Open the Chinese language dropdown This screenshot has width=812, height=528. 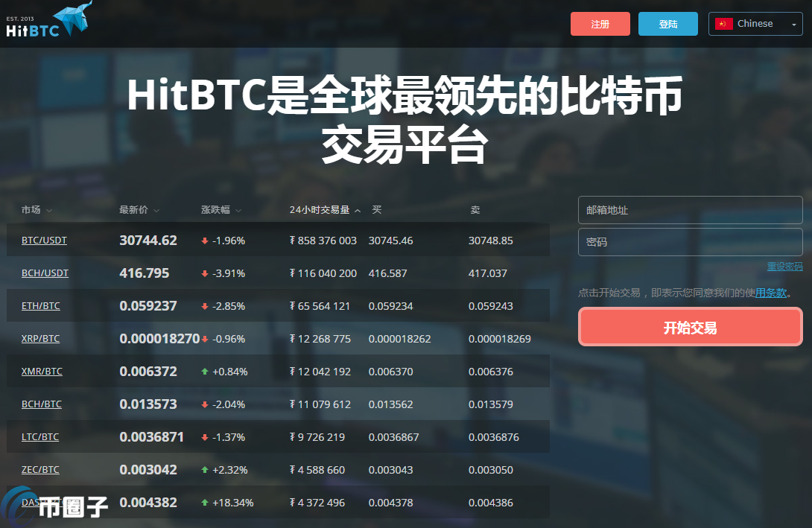point(755,24)
